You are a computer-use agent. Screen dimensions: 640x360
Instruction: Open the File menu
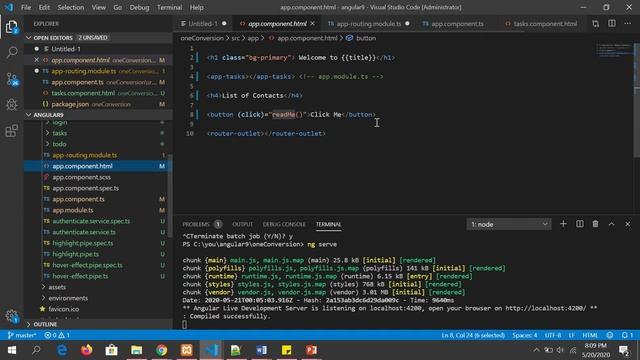26,7
